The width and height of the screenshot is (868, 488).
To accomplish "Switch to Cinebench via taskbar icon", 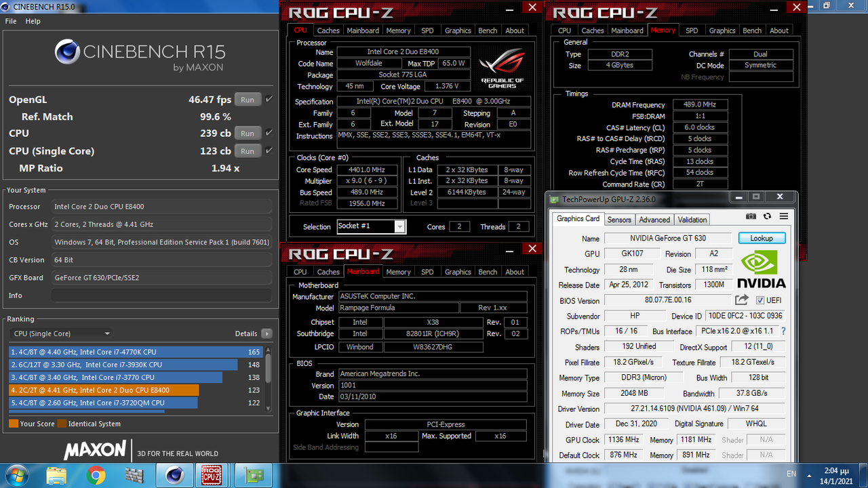I will (175, 475).
